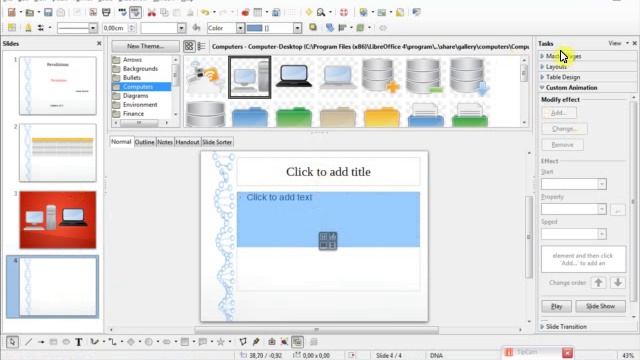This screenshot has width=640, height=360.
Task: Click the Slide Show button
Action: [600, 306]
